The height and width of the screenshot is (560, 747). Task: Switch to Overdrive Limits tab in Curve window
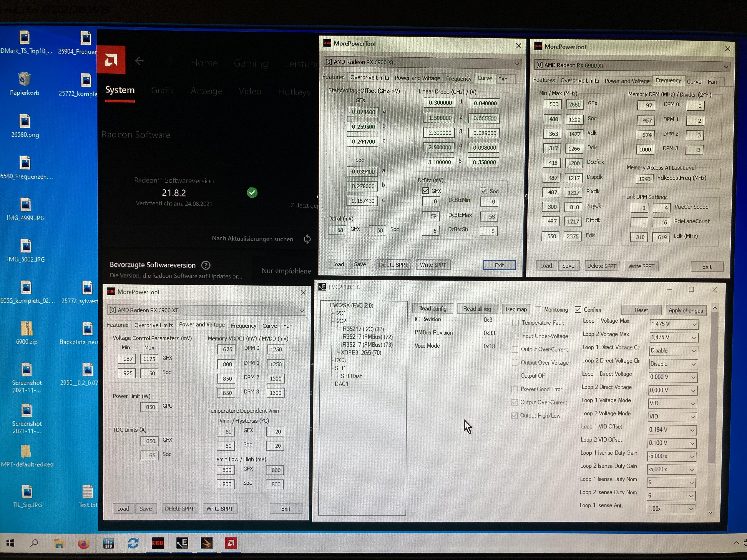click(369, 77)
